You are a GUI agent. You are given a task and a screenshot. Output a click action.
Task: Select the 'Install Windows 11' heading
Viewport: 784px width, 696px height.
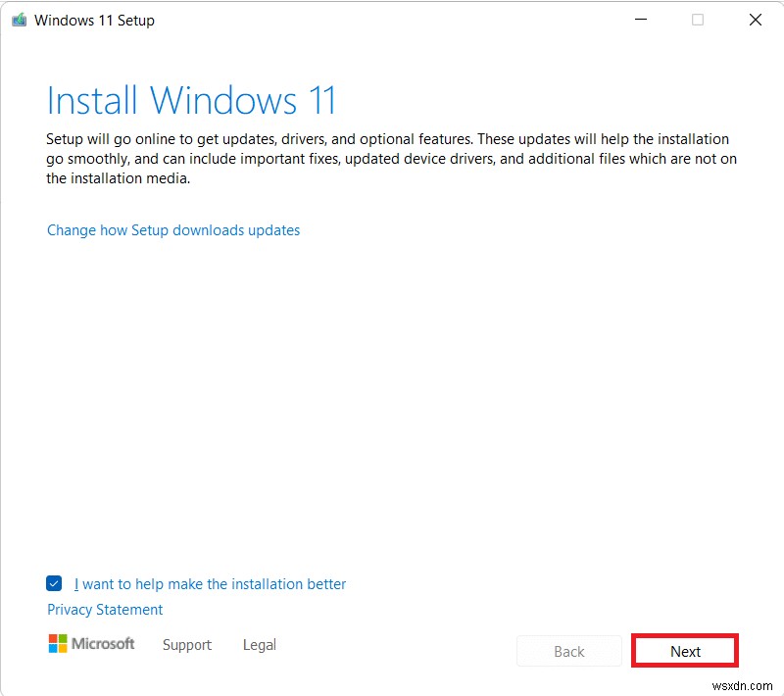tap(192, 99)
